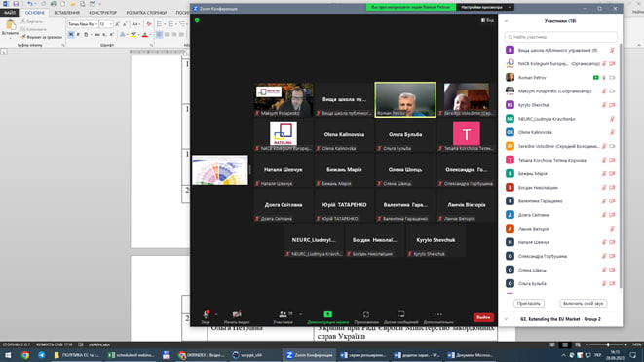Click the participant search input field
The width and height of the screenshot is (644, 362).
pyautogui.click(x=560, y=37)
